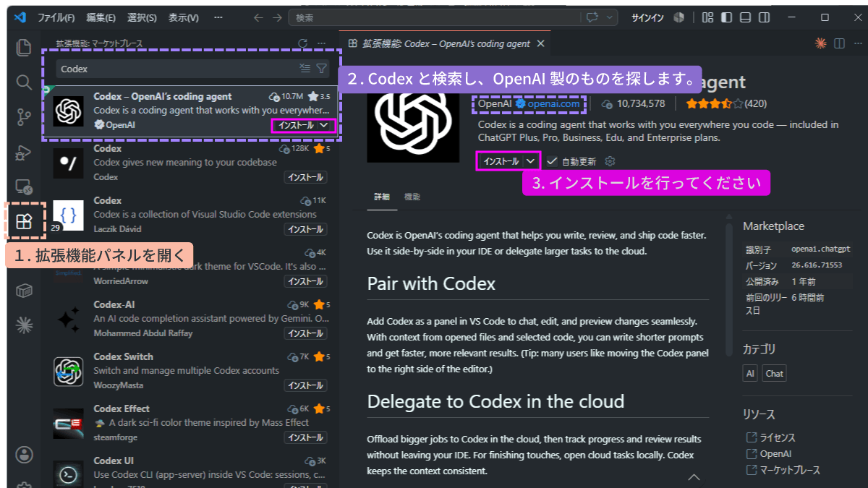Open the chat dropdown arrow in title bar
868x488 pixels.
[610, 17]
